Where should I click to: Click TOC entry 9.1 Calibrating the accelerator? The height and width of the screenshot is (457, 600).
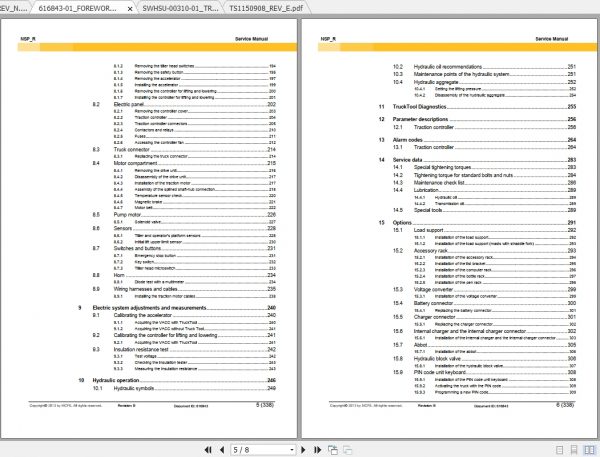[184, 315]
